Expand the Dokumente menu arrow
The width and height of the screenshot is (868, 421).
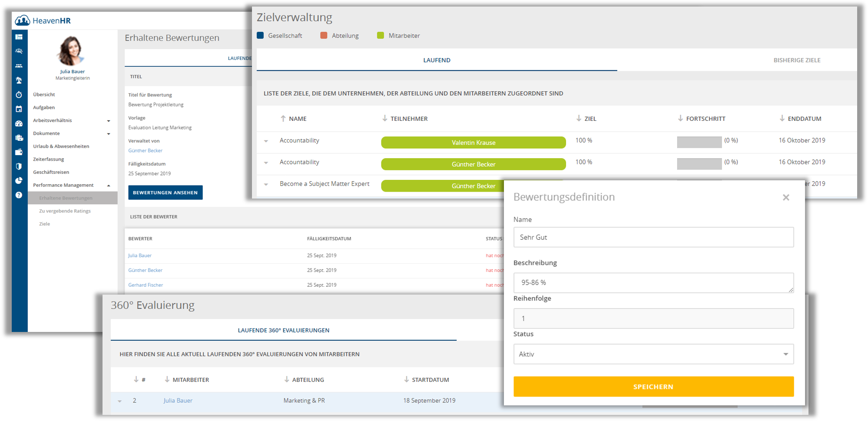tap(109, 134)
